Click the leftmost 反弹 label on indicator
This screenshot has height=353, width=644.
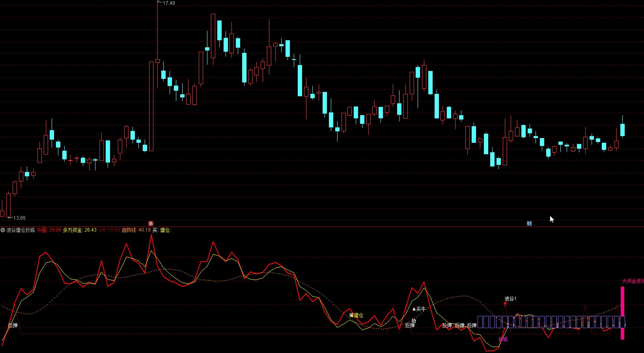pyautogui.click(x=13, y=325)
